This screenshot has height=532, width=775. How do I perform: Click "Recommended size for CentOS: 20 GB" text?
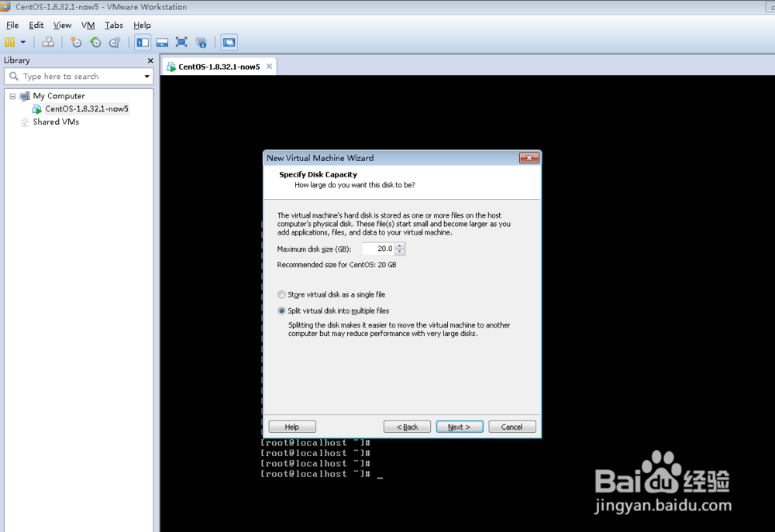[x=336, y=265]
